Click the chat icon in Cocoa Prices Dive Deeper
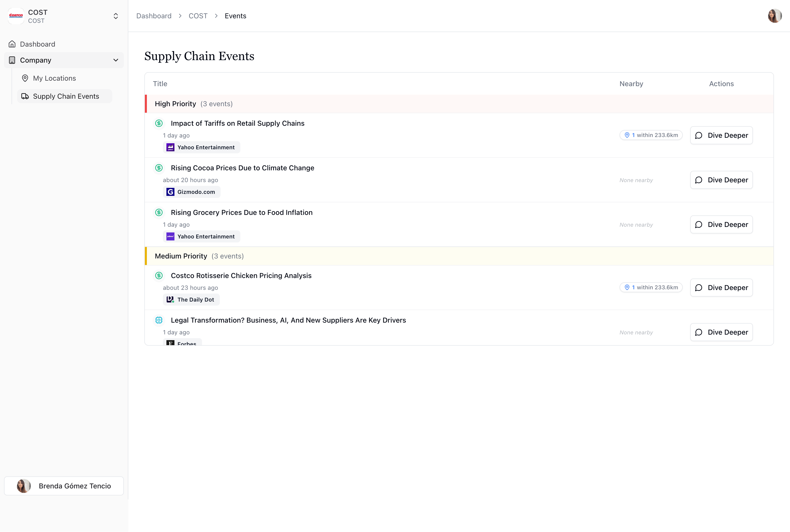 click(x=699, y=180)
